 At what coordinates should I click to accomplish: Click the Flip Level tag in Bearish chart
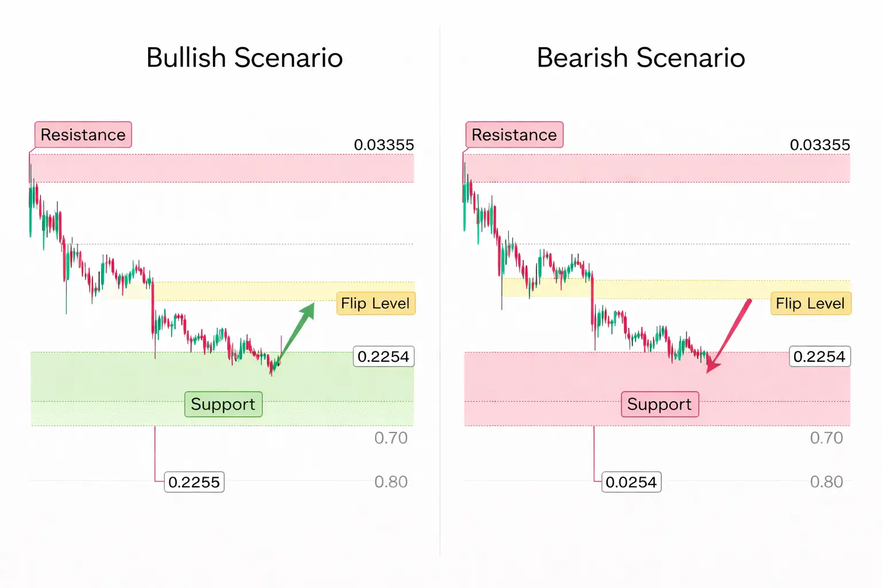[x=810, y=303]
